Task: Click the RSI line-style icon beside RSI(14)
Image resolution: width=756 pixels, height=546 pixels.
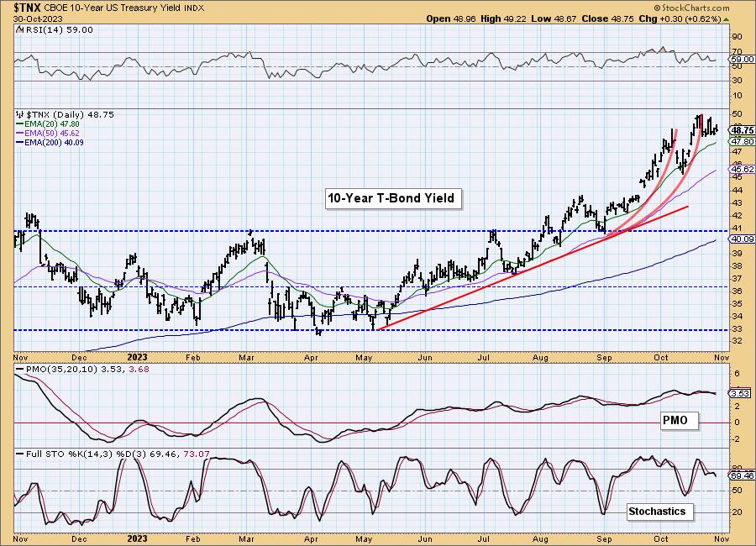Action: click(x=18, y=29)
